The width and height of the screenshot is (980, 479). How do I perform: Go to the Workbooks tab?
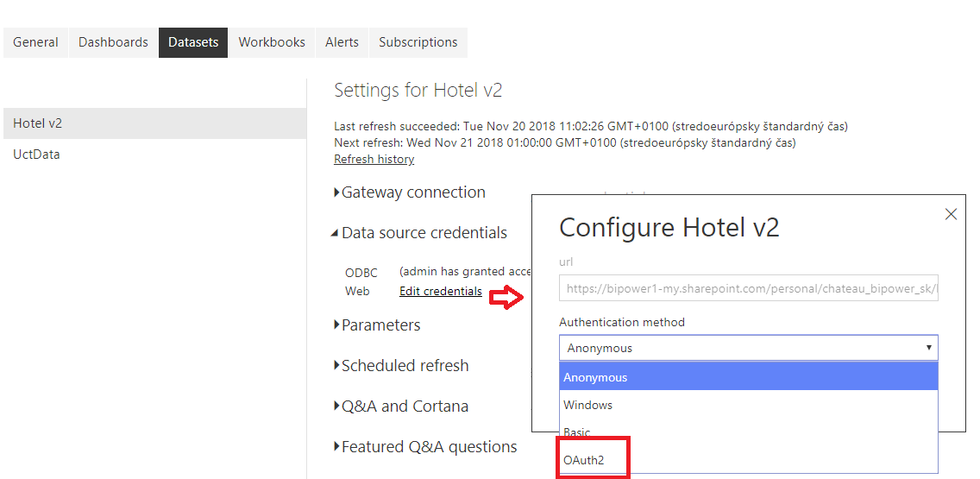[272, 42]
